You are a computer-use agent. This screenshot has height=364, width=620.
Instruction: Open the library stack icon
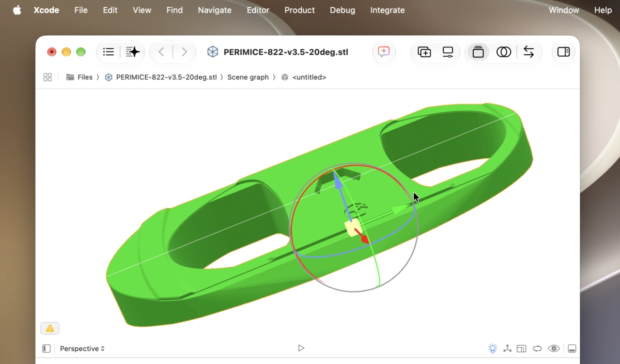478,52
